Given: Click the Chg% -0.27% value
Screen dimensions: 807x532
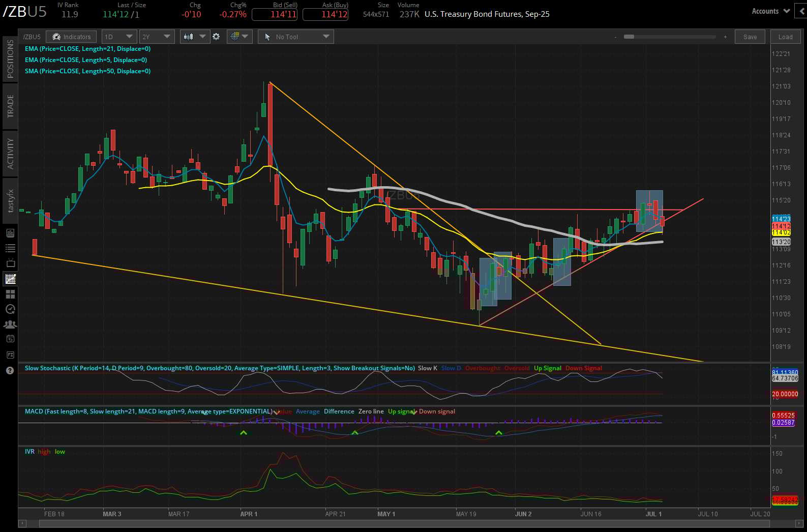Looking at the screenshot, I should [233, 14].
